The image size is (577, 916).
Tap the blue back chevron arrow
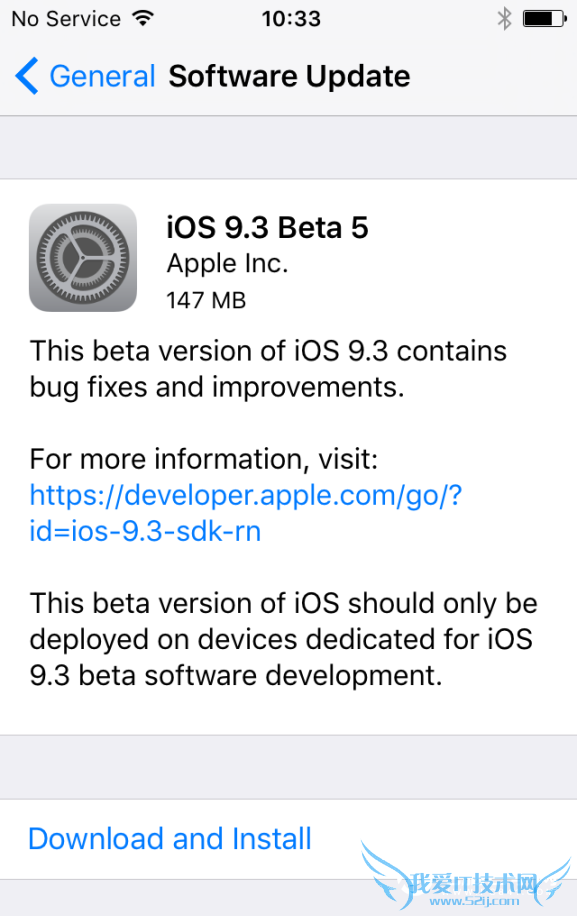25,76
